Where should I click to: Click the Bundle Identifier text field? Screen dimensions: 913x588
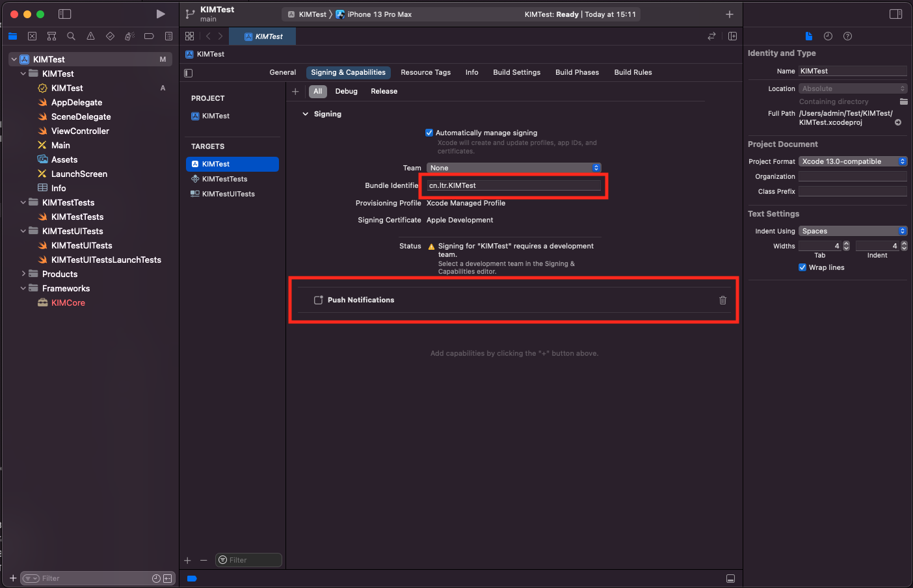tap(514, 185)
